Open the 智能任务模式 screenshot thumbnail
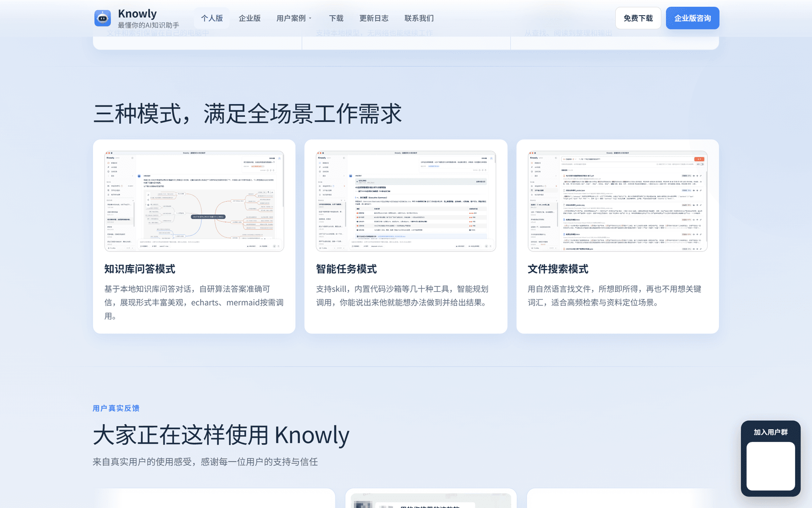 point(406,201)
